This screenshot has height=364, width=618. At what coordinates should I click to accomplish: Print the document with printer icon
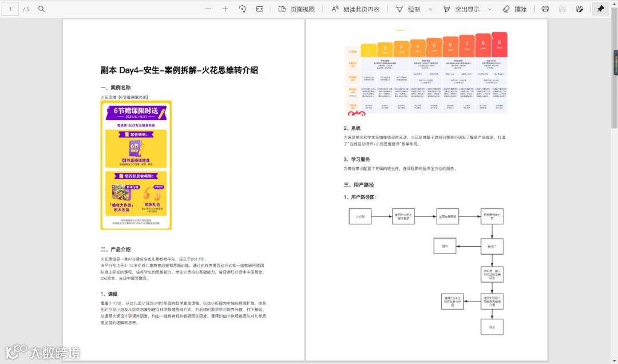[x=545, y=9]
